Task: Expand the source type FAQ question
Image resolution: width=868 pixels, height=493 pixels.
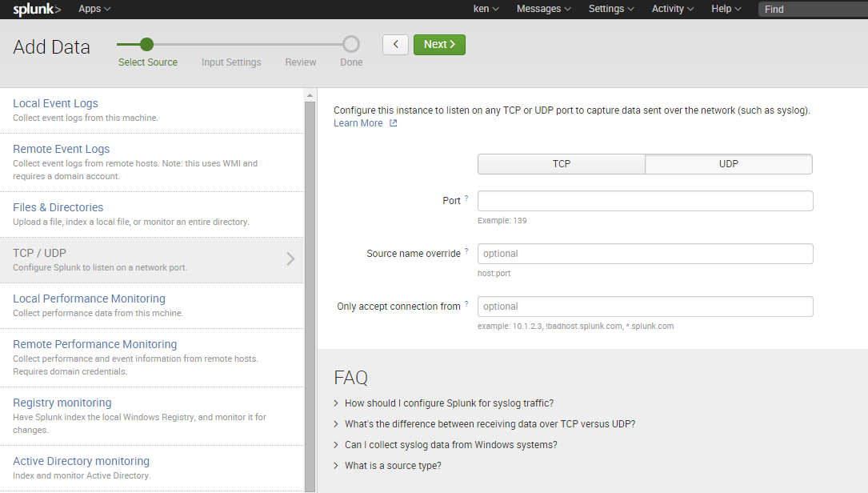Action: point(393,466)
